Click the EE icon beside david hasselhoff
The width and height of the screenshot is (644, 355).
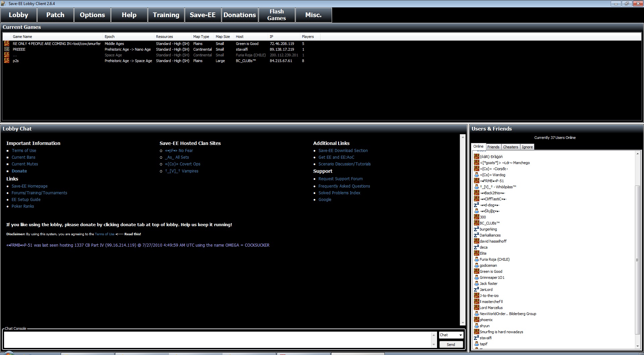[476, 241]
